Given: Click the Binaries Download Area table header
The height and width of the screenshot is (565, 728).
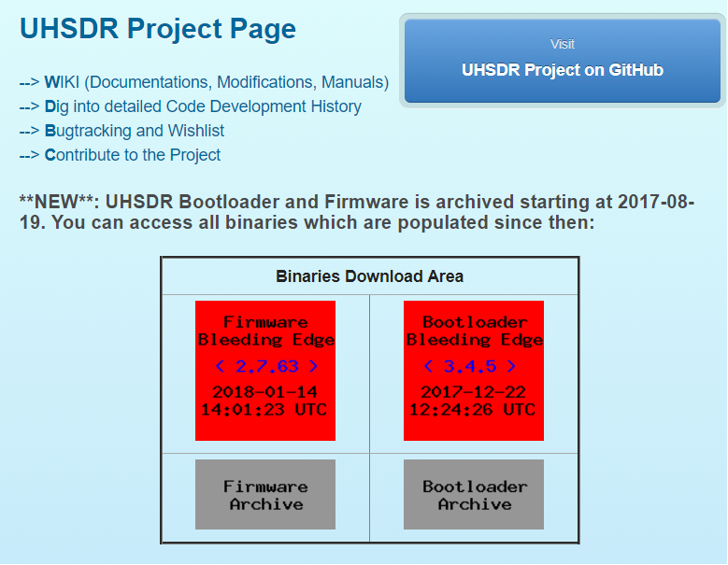Looking at the screenshot, I should [x=369, y=276].
